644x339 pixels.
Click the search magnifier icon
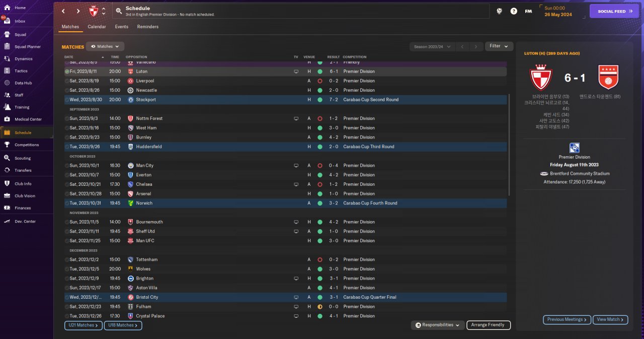point(118,11)
